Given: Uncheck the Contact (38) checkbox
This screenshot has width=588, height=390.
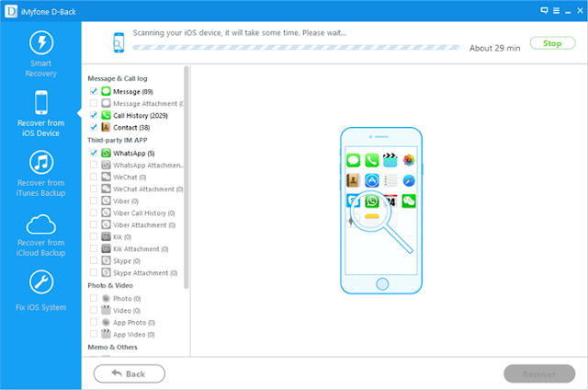Looking at the screenshot, I should pyautogui.click(x=94, y=127).
